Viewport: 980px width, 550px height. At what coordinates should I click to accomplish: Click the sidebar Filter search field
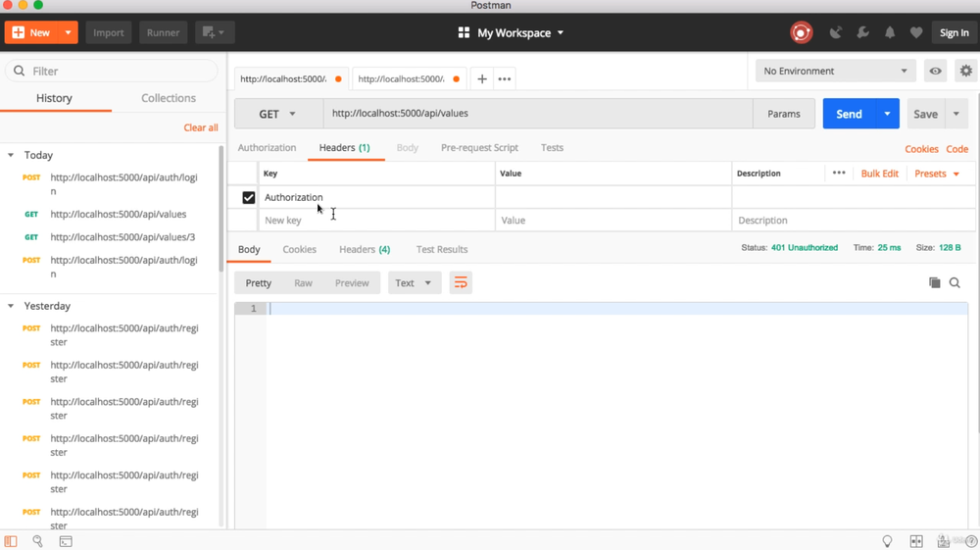[112, 71]
